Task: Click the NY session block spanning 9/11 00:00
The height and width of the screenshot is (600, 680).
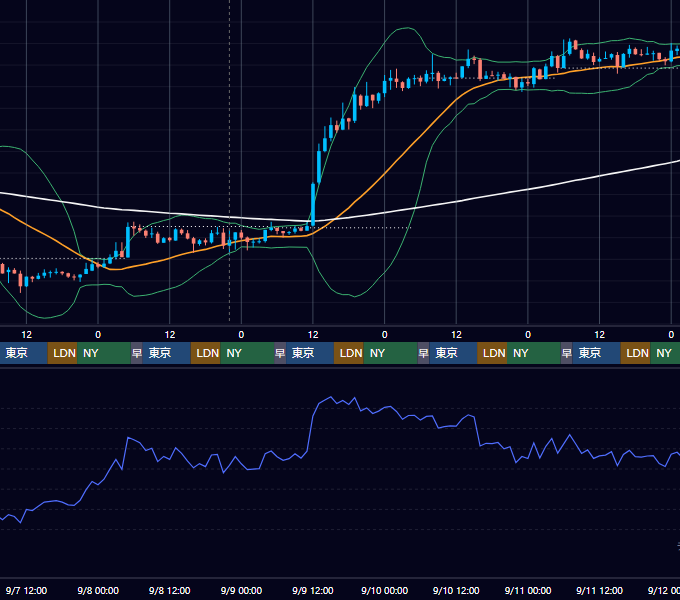Action: coord(533,353)
